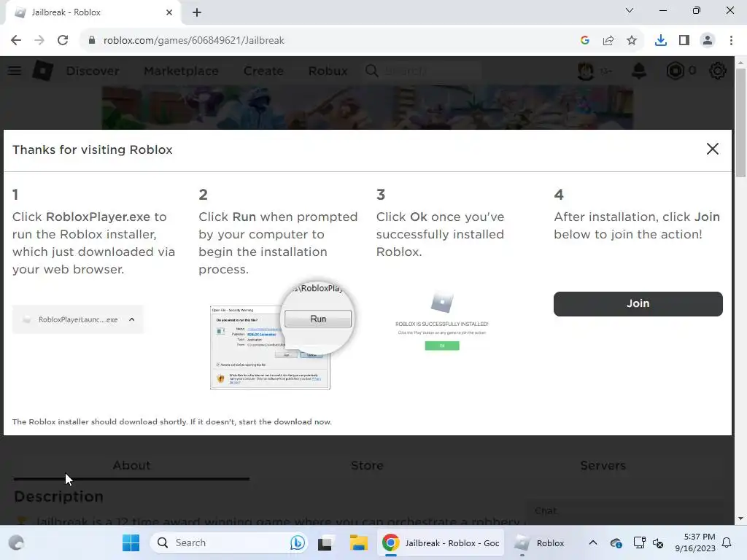
Task: Open the Windows Start menu
Action: 131,542
